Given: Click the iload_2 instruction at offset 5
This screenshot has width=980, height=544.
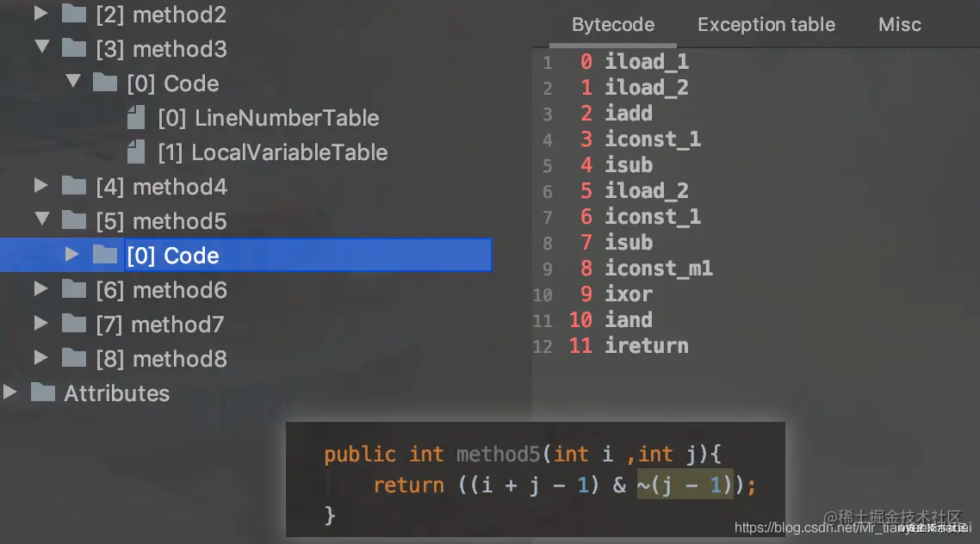Looking at the screenshot, I should pyautogui.click(x=646, y=190).
